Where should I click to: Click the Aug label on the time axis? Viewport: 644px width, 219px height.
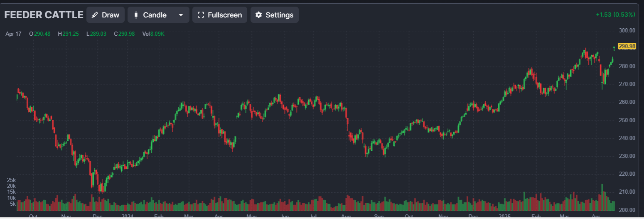pyautogui.click(x=346, y=216)
